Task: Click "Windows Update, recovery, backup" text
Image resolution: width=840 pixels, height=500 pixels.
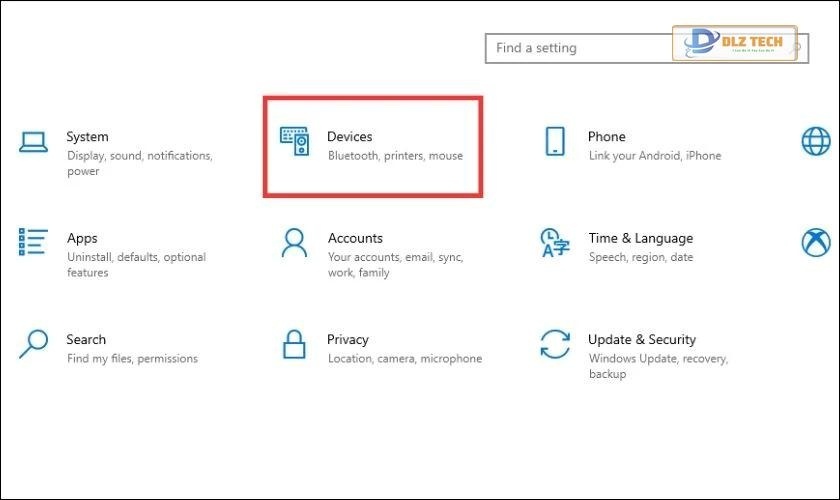Action: pyautogui.click(x=658, y=366)
